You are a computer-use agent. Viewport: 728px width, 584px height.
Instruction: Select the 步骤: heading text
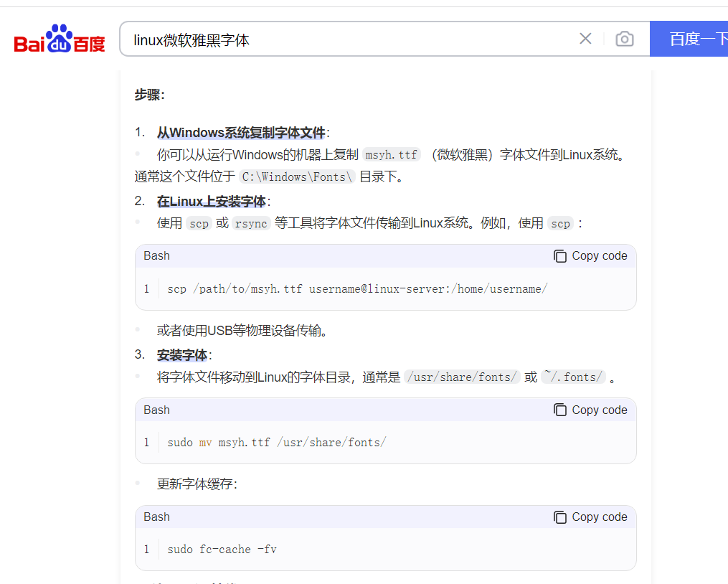tap(149, 95)
